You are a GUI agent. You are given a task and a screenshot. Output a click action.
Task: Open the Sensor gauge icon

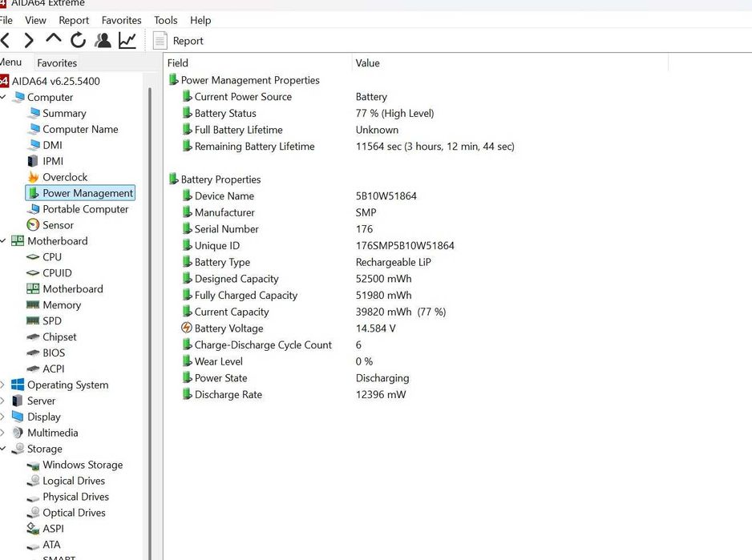(33, 225)
